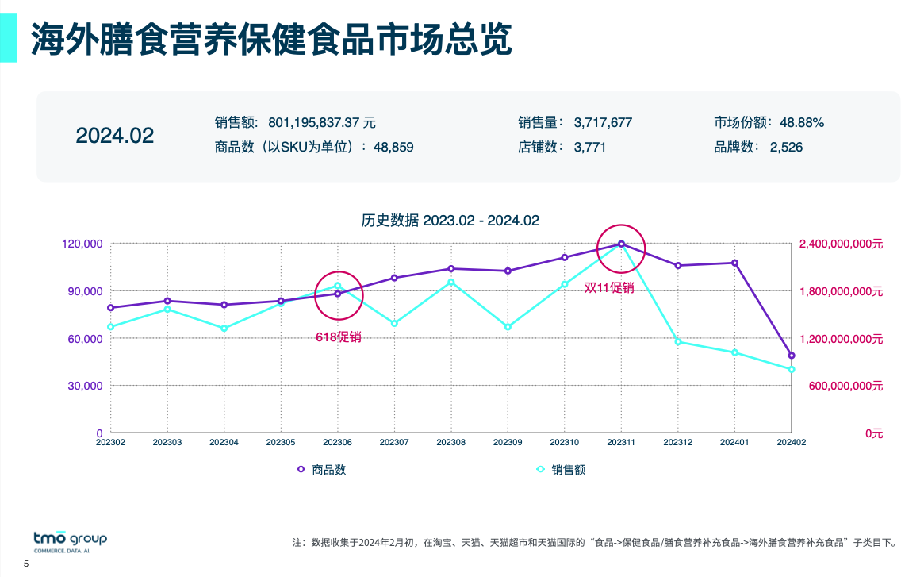
Task: Click the 202402 cyan 销售额 data point
Action: pyautogui.click(x=792, y=369)
